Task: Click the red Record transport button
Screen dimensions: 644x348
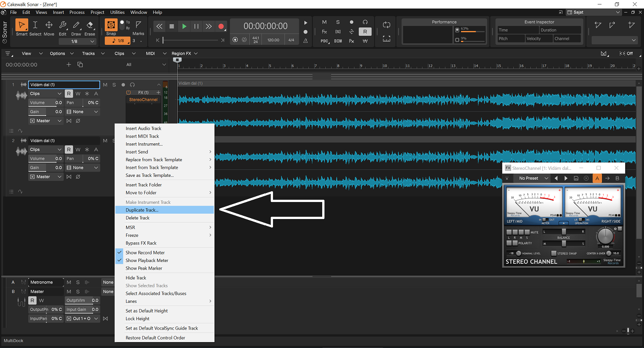Action: click(221, 26)
